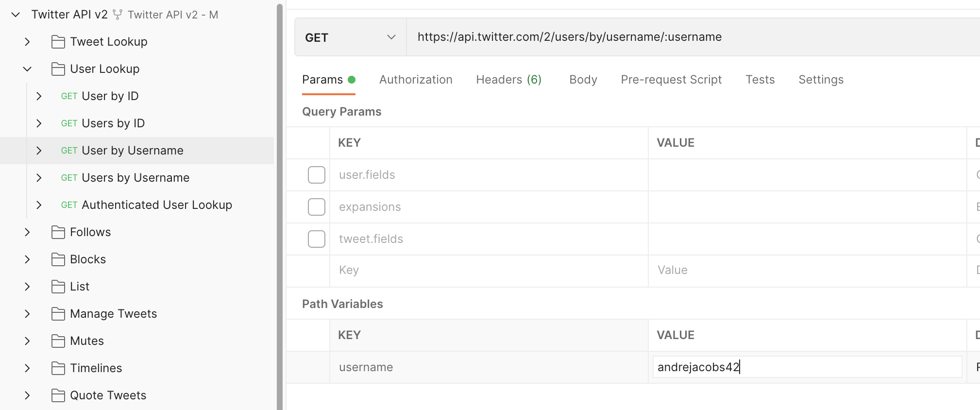
Task: Click the request URL input field
Action: (x=693, y=37)
